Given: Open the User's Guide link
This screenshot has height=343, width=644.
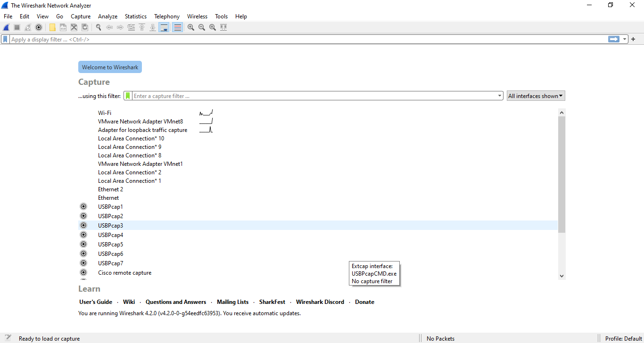Looking at the screenshot, I should point(96,302).
